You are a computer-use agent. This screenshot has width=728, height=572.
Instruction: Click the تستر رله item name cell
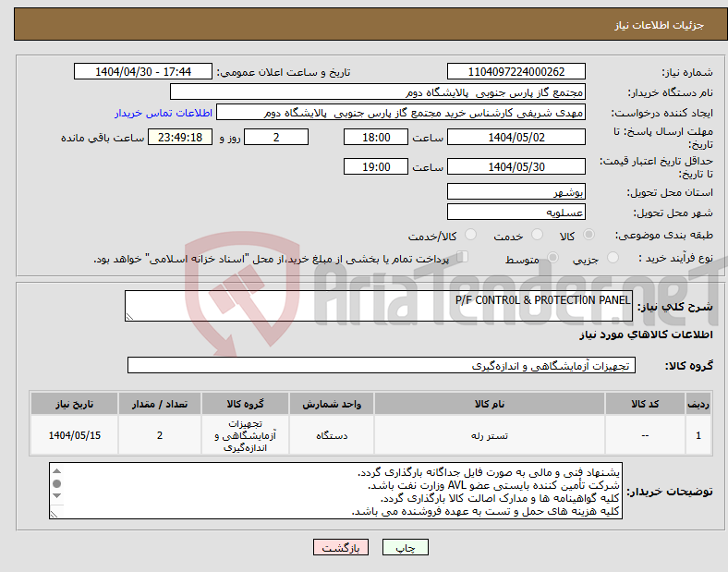[x=490, y=435]
